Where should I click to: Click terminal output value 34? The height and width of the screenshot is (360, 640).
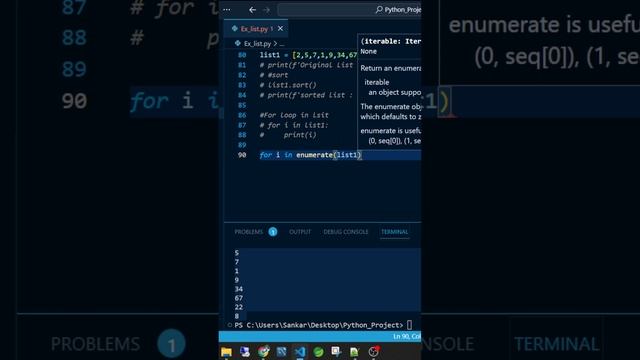pyautogui.click(x=239, y=289)
